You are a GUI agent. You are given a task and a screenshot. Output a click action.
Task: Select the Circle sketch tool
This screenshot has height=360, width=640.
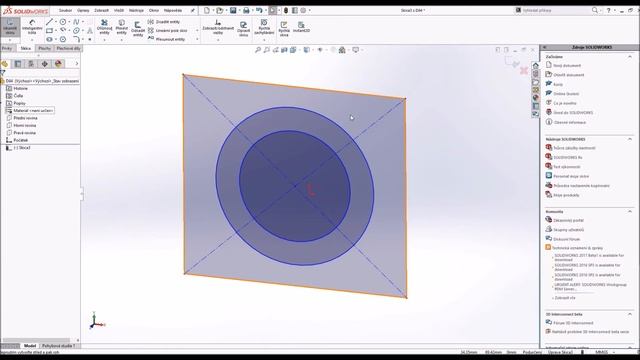[63, 22]
